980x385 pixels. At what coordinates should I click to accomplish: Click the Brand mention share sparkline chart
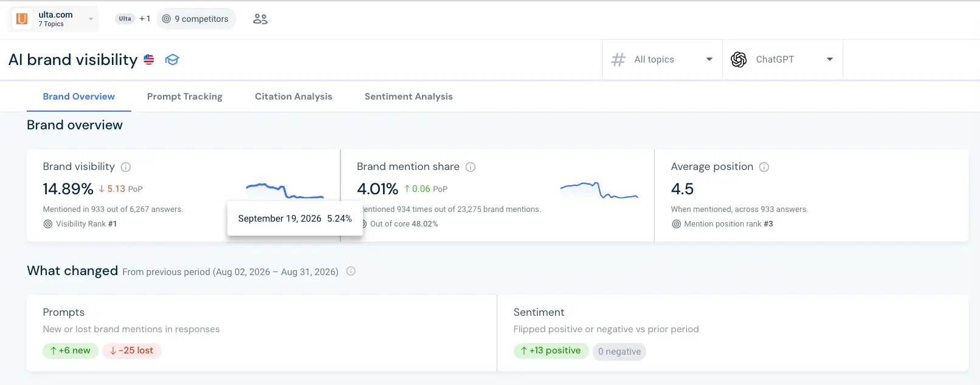click(x=599, y=191)
